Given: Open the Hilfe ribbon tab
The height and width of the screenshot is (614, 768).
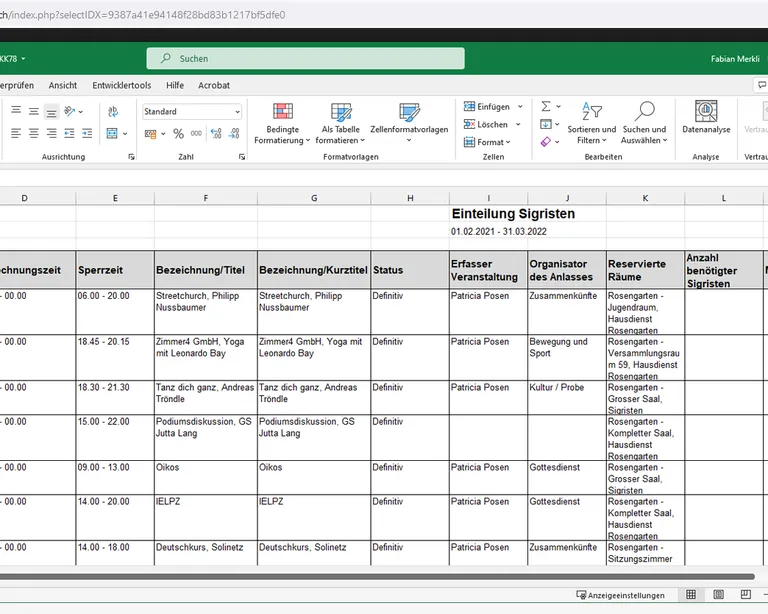Looking at the screenshot, I should [175, 85].
